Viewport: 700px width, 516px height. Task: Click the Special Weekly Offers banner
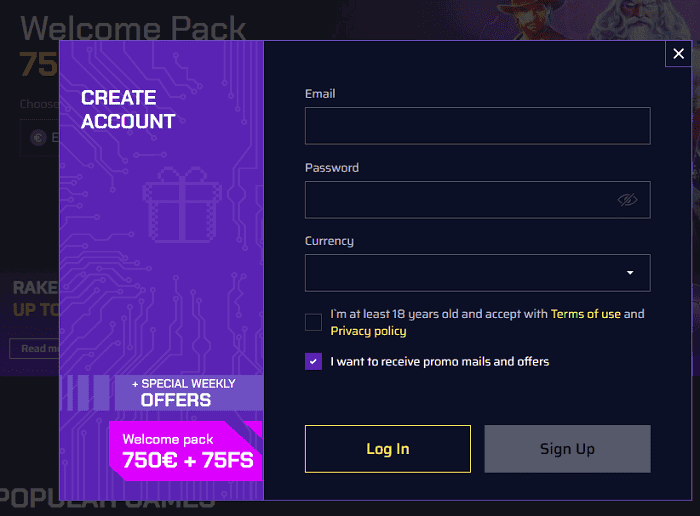pos(187,393)
